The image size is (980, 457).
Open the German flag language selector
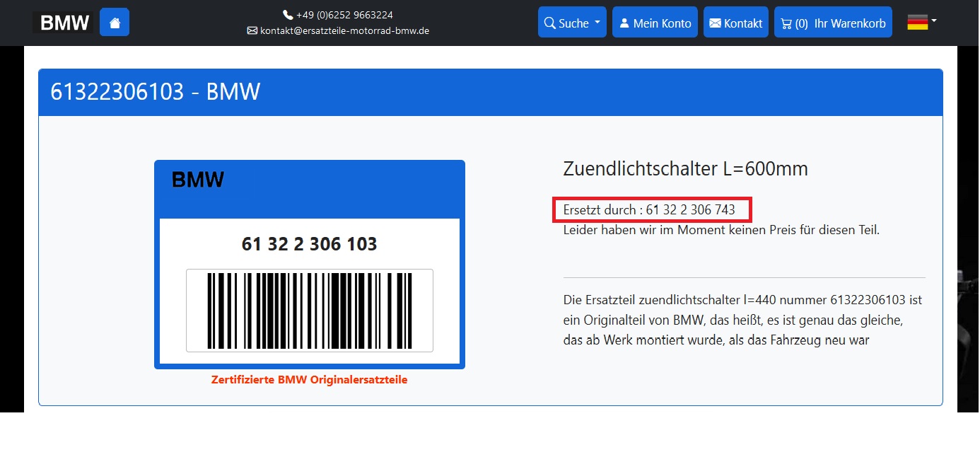pos(921,23)
